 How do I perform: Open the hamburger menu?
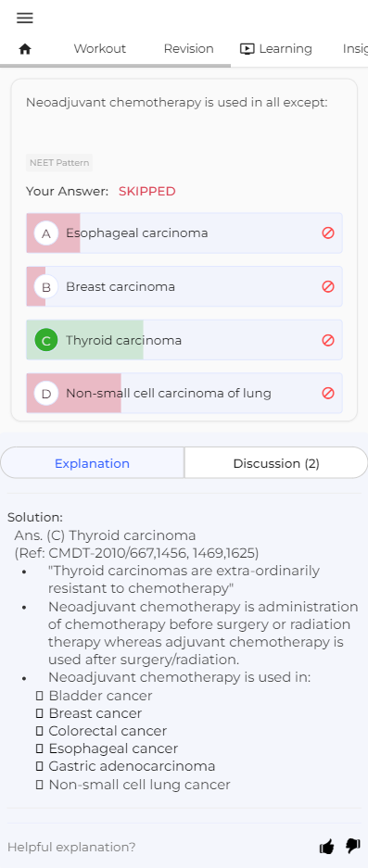(25, 18)
